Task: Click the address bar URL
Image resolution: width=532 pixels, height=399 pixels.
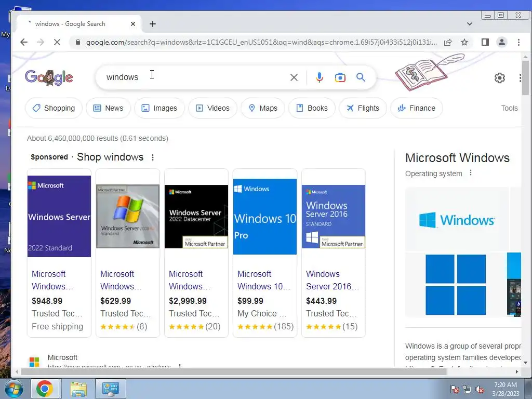Action: click(261, 42)
